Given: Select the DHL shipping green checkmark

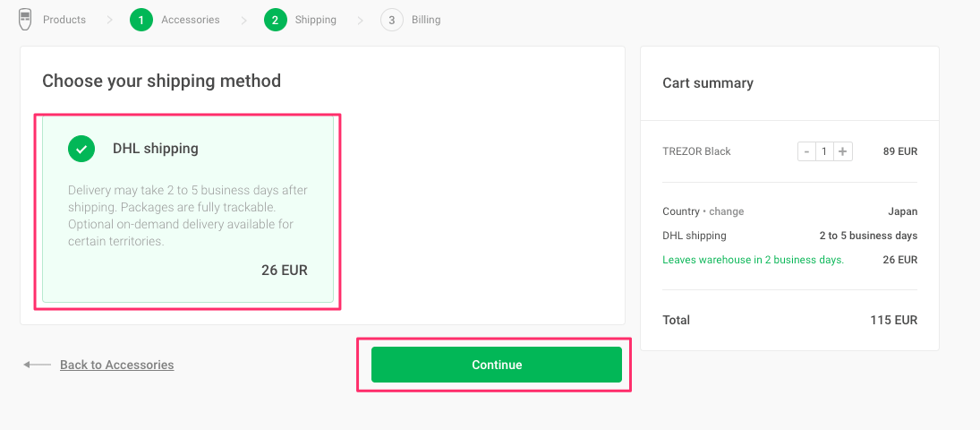Looking at the screenshot, I should 81,149.
